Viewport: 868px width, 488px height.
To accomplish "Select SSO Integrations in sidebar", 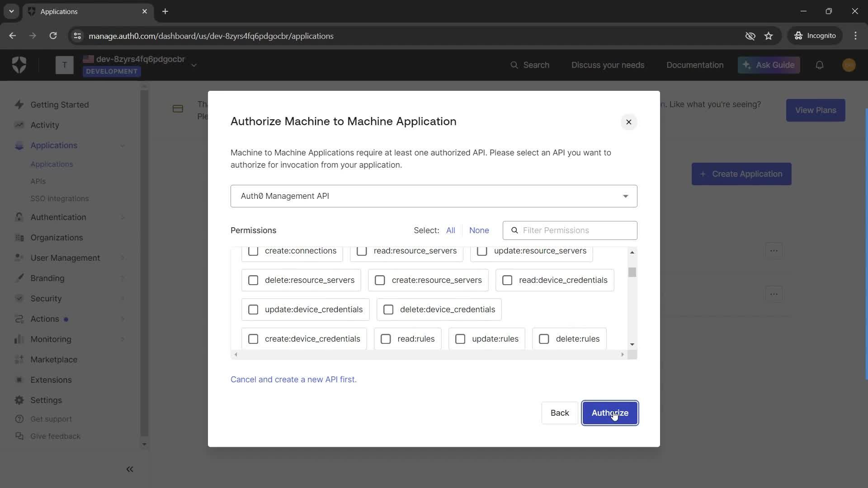I will pyautogui.click(x=60, y=199).
